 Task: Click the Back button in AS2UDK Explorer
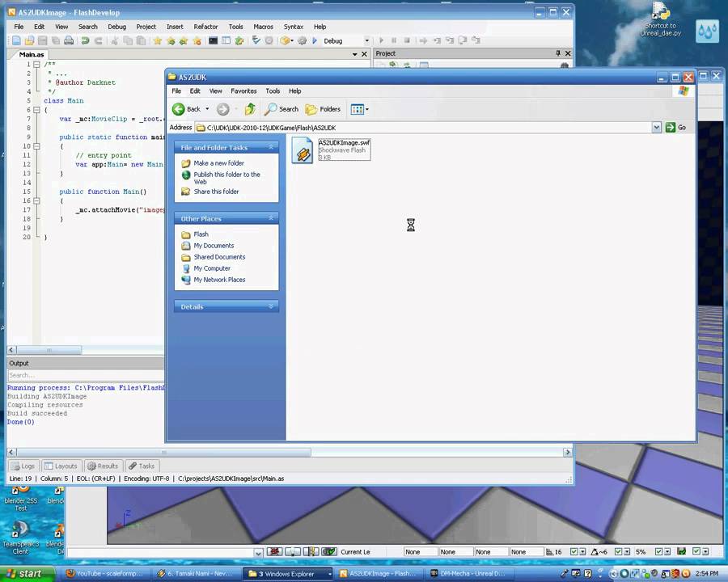pos(187,110)
